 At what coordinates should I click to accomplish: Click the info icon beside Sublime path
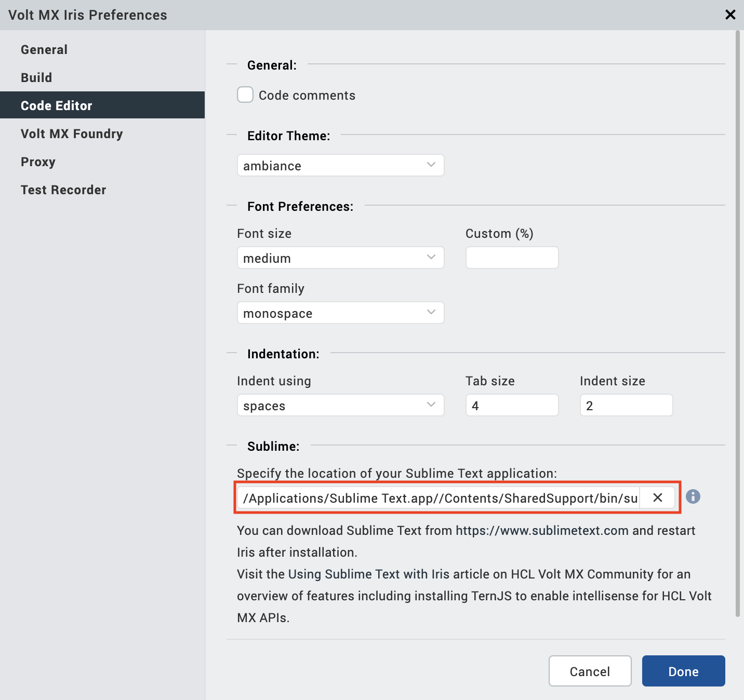[x=693, y=497]
